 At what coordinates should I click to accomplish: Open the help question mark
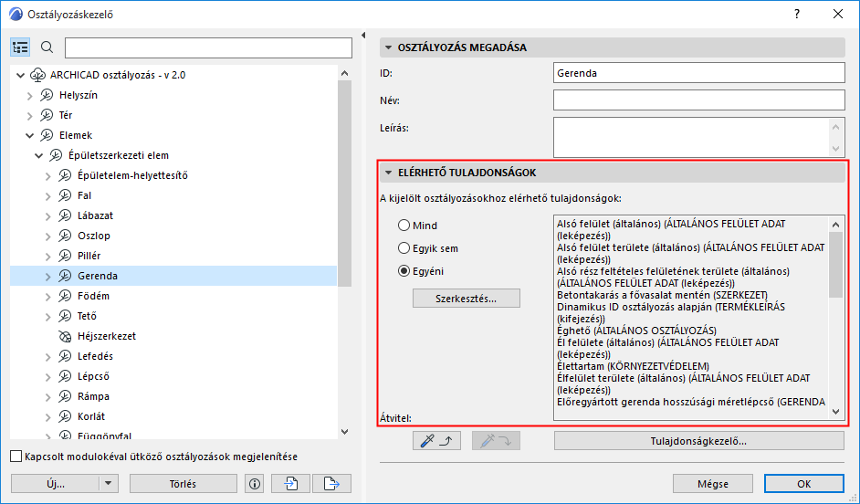tap(797, 15)
